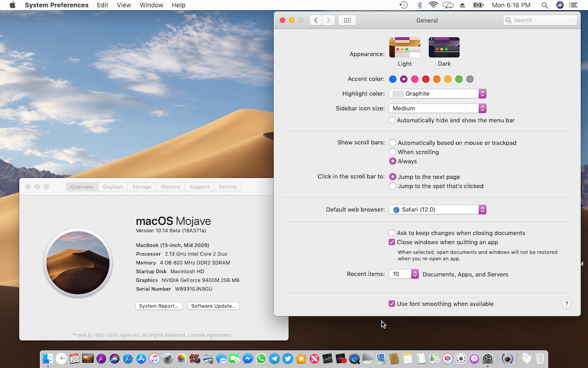The image size is (588, 368).
Task: Open the Highlight color dropdown
Action: pos(438,94)
